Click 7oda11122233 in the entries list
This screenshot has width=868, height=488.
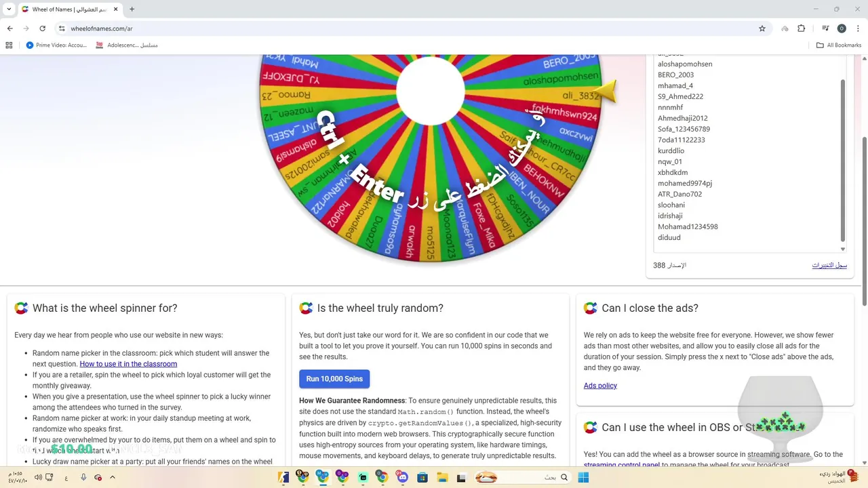pyautogui.click(x=682, y=140)
